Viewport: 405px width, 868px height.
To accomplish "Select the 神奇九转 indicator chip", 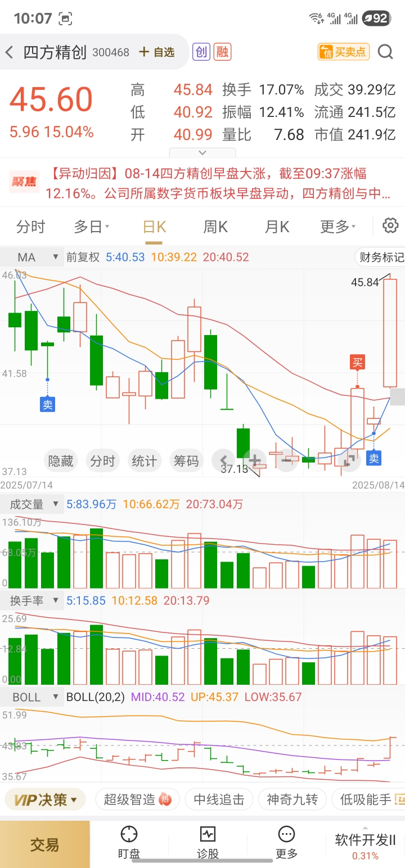I will pos(292,799).
